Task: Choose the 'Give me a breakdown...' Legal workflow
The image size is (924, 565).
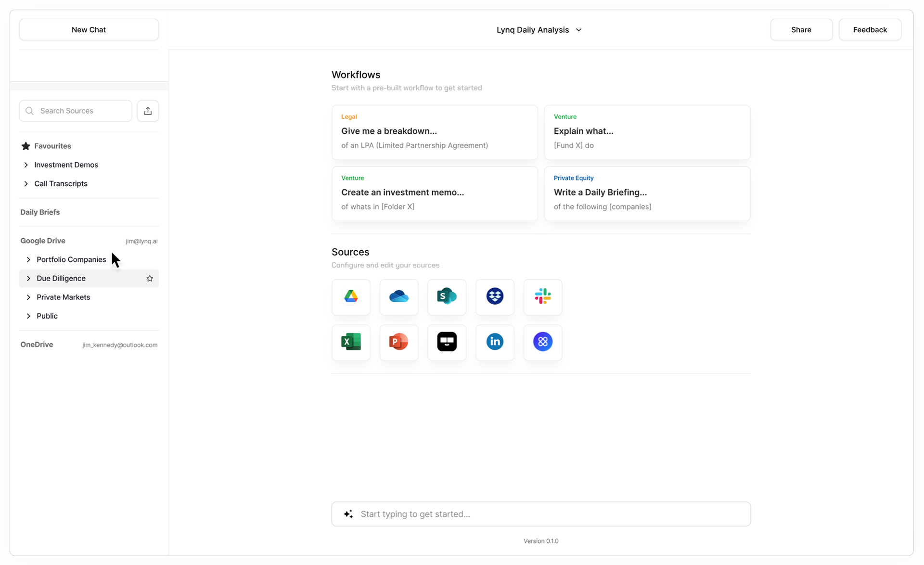Action: (x=435, y=132)
